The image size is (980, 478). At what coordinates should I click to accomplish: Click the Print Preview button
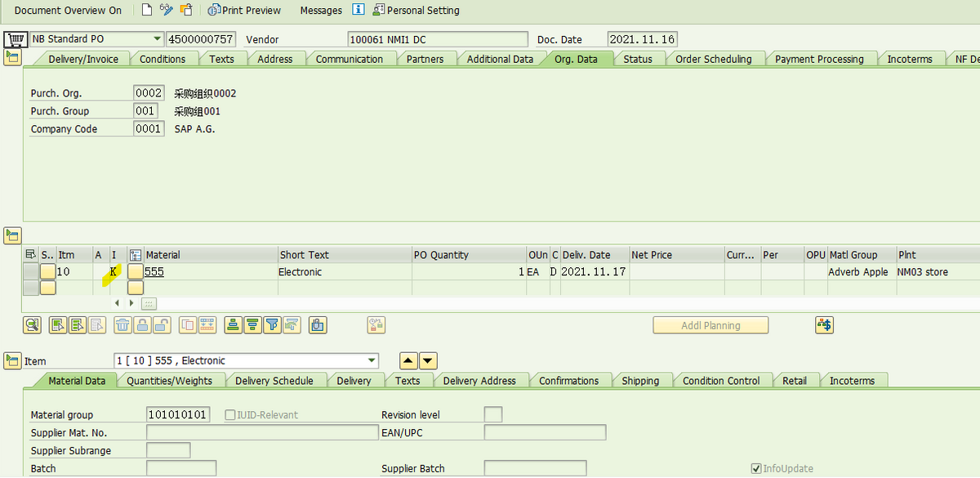pyautogui.click(x=244, y=11)
